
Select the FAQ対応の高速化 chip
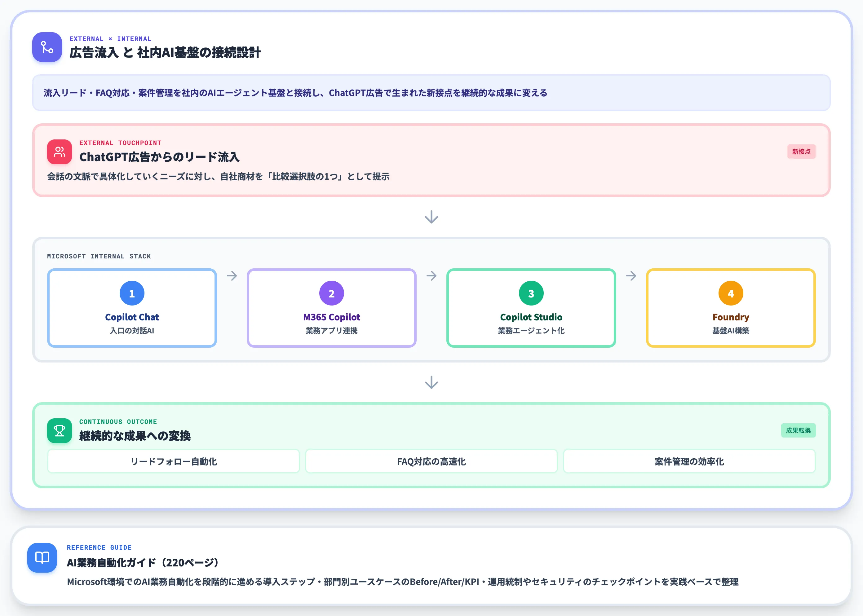point(431,461)
